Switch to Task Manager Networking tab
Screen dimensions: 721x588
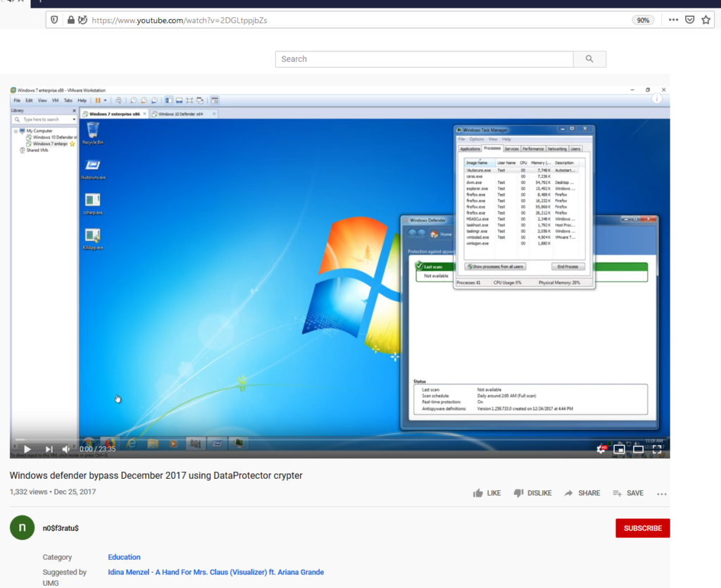pyautogui.click(x=557, y=149)
